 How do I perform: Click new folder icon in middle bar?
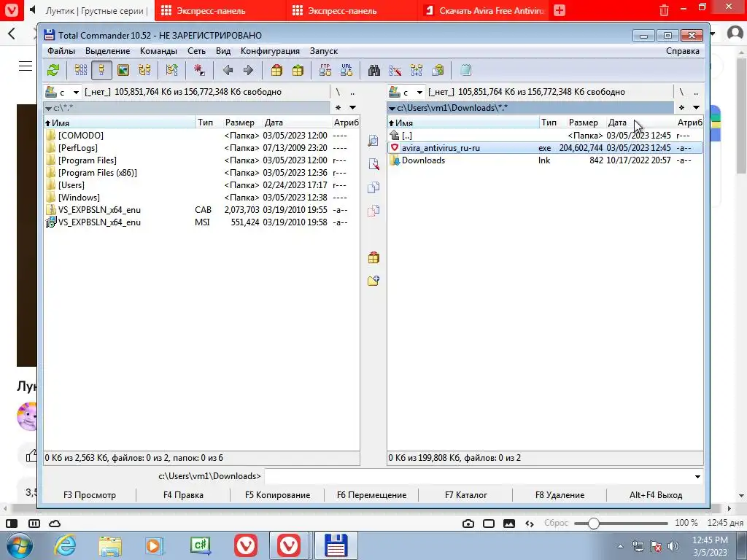click(x=373, y=281)
